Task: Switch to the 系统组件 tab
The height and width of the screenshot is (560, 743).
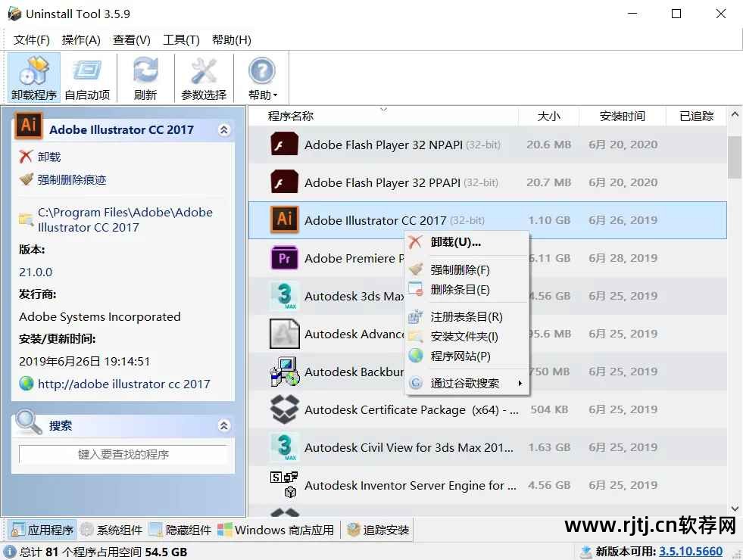Action: (112, 530)
